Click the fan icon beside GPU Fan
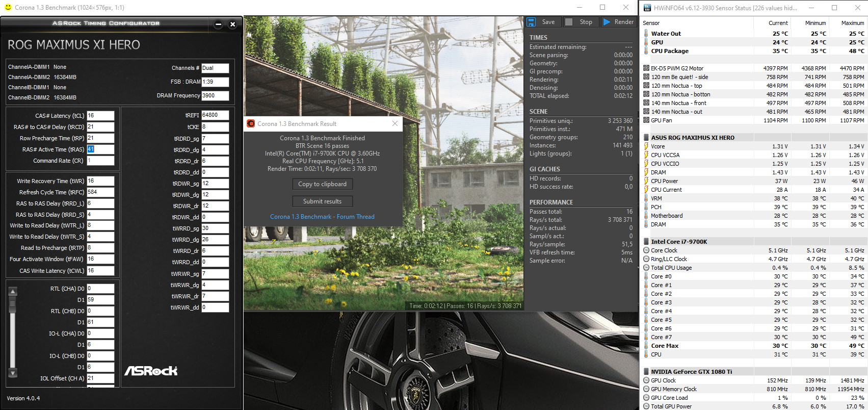Image resolution: width=868 pixels, height=410 pixels. click(x=646, y=120)
